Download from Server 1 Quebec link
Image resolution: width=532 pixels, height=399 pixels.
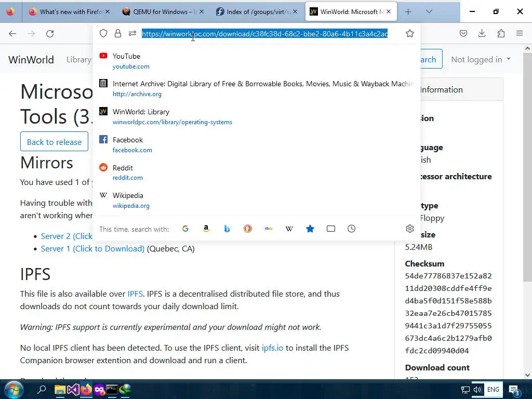92,249
